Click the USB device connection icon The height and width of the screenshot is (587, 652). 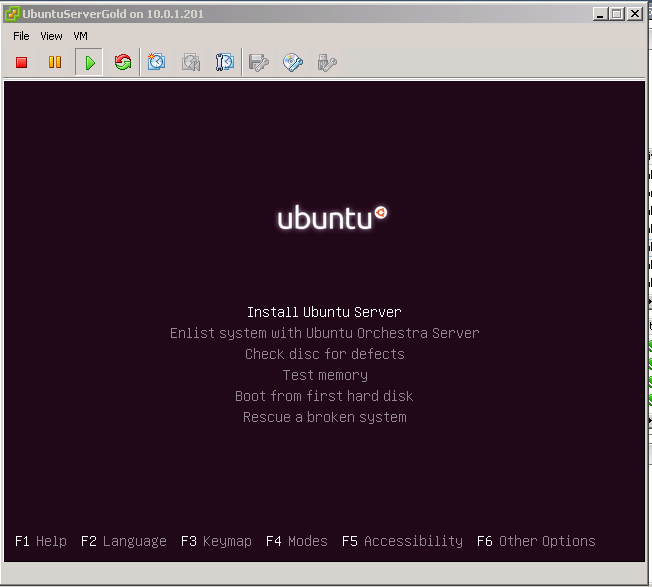point(326,63)
